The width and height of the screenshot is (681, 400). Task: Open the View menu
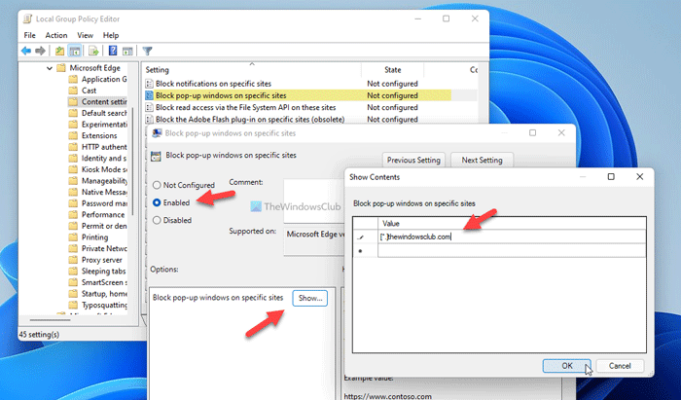(85, 35)
